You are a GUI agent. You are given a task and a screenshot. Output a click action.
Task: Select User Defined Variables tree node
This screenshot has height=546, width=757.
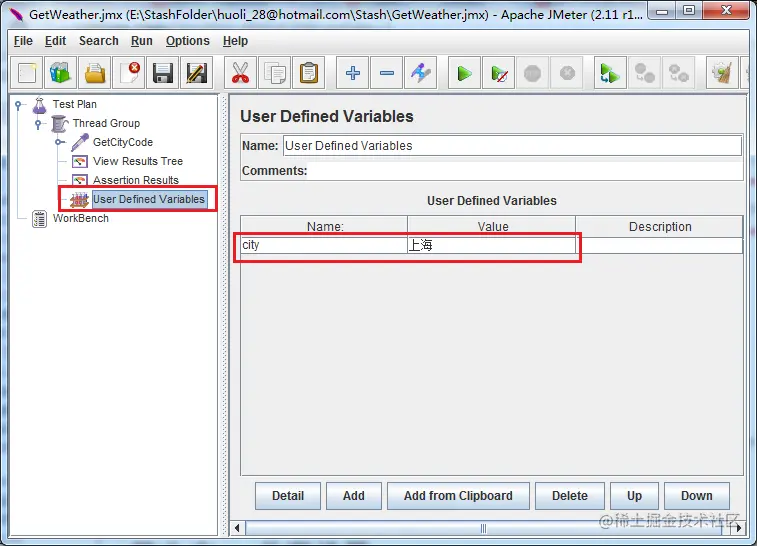(x=149, y=199)
